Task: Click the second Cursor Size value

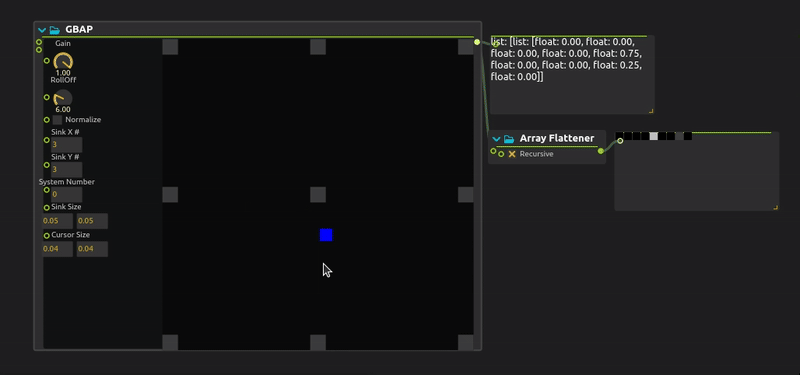Action: pos(92,249)
